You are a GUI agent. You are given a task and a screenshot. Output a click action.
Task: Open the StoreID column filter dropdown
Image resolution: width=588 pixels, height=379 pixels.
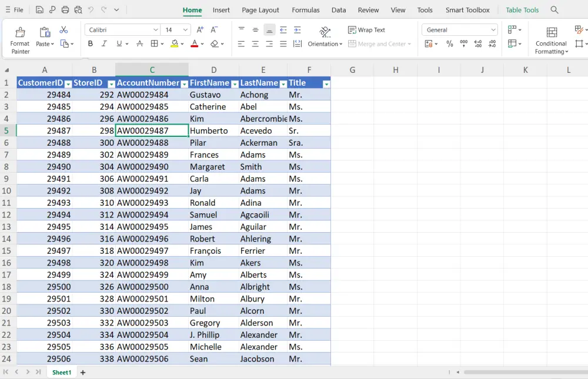coord(111,84)
